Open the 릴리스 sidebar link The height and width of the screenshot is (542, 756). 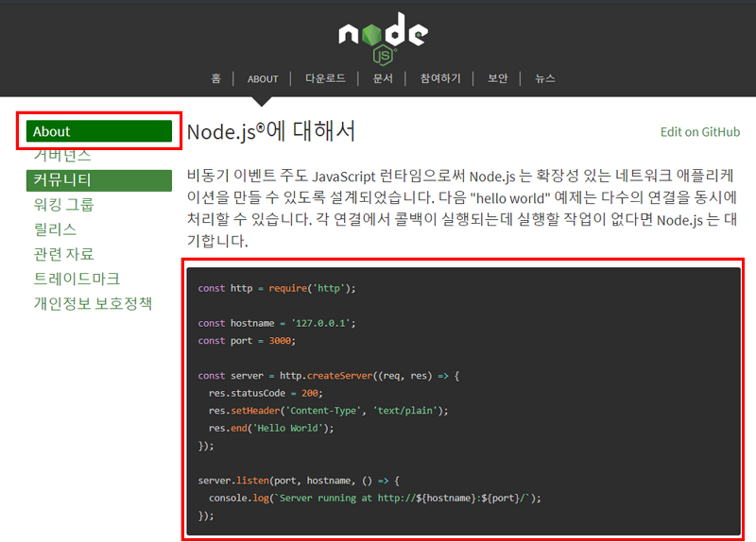55,229
